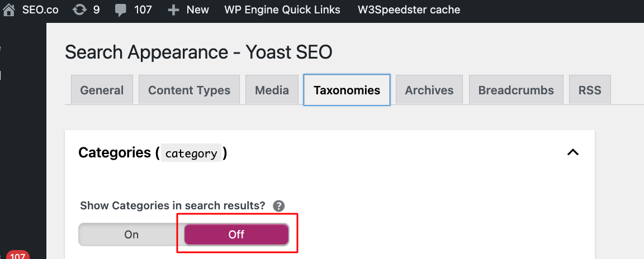Switch to the Archives tab

[429, 90]
